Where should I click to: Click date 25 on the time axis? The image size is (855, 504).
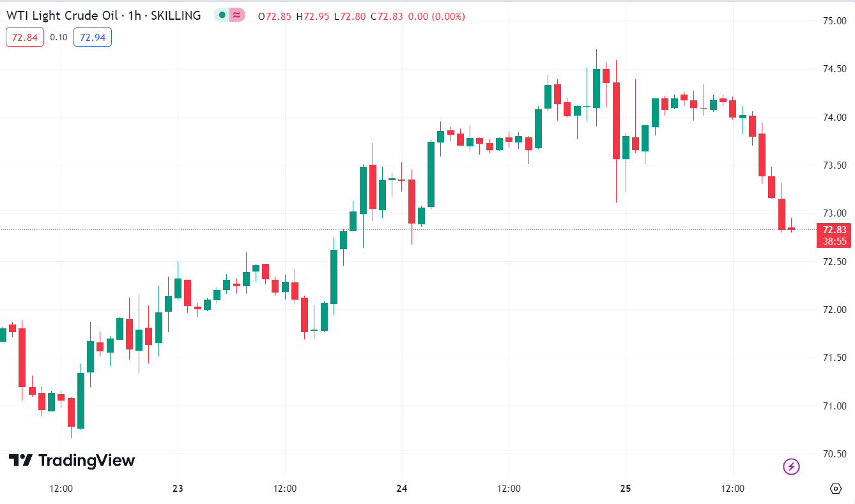(625, 489)
